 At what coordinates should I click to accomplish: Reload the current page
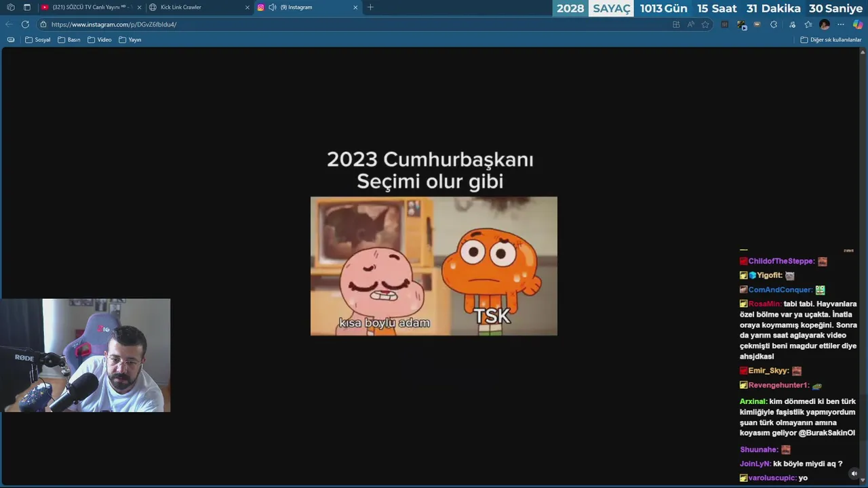pos(25,24)
